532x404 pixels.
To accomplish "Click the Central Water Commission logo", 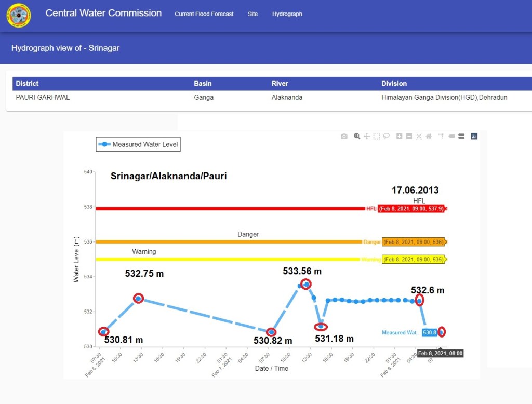I will [x=19, y=15].
